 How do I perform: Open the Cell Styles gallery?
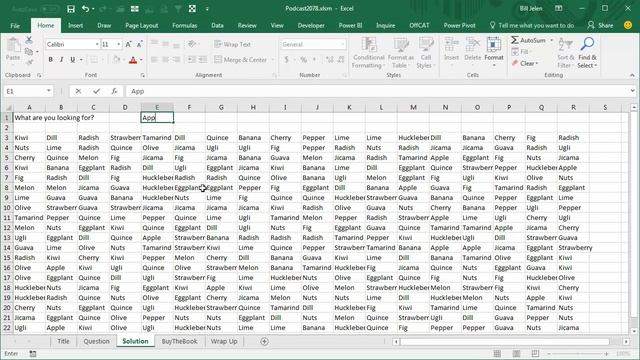tap(425, 53)
